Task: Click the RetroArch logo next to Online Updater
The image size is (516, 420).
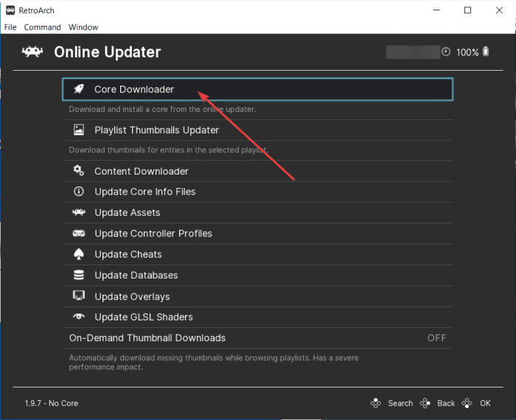Action: coord(32,52)
